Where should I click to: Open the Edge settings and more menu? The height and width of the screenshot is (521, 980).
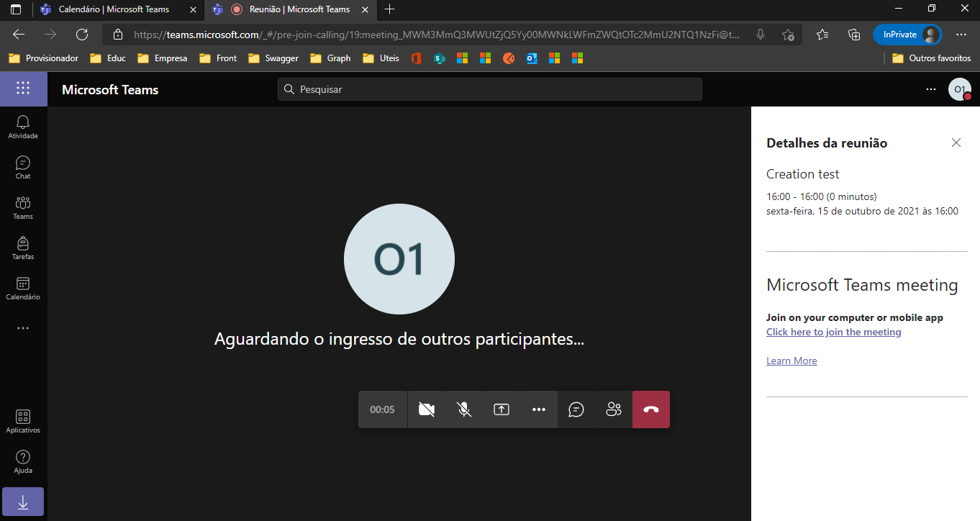coord(961,35)
